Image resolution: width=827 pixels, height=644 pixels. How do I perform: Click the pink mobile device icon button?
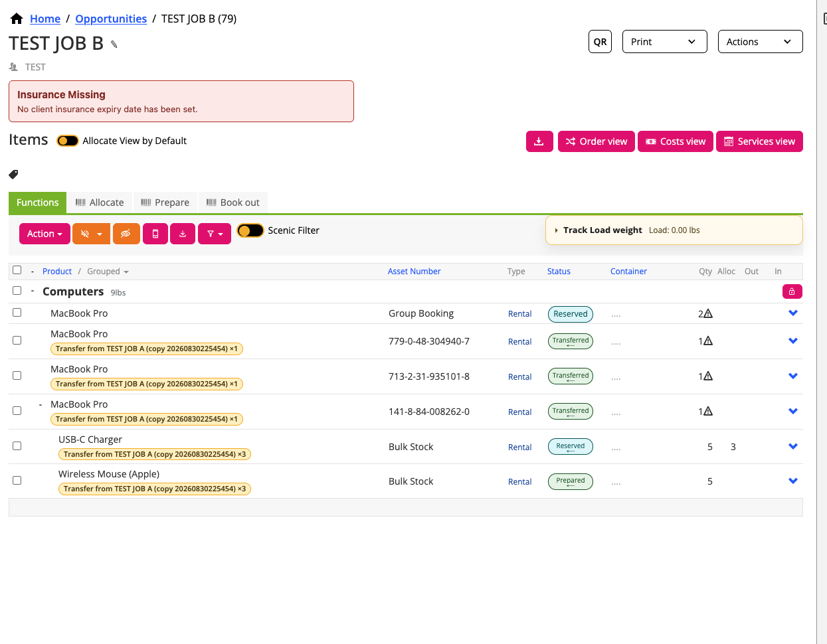click(x=155, y=234)
